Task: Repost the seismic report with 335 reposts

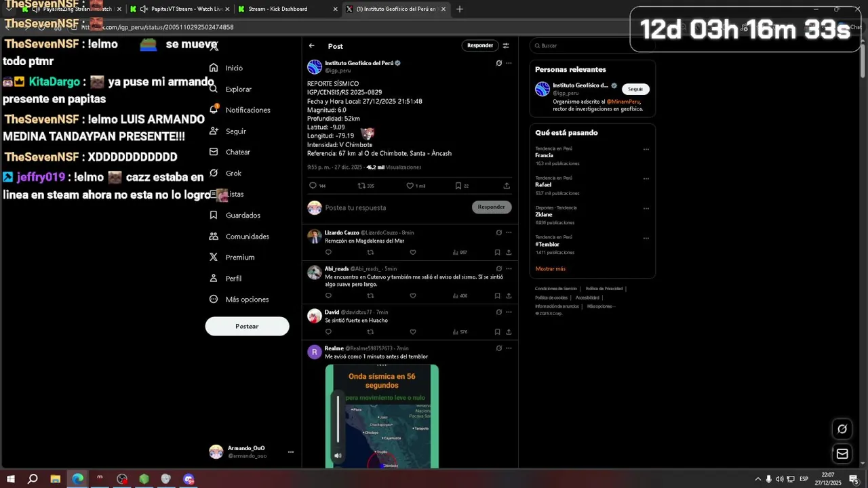Action: [361, 186]
